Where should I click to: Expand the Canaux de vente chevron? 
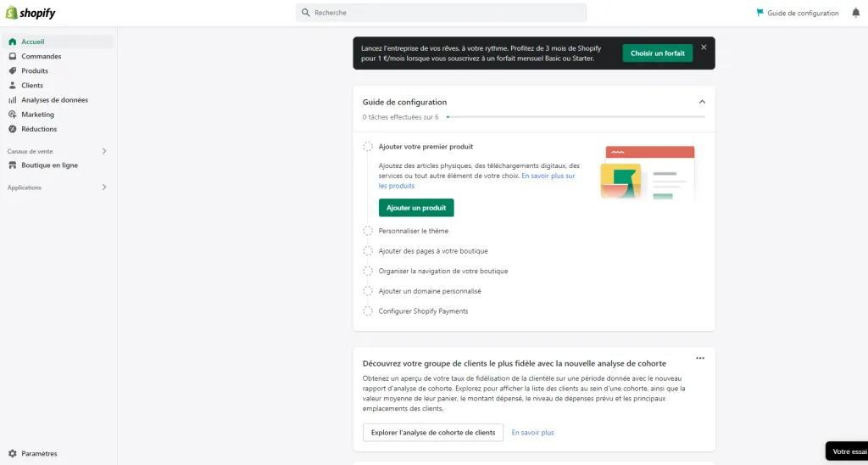104,151
